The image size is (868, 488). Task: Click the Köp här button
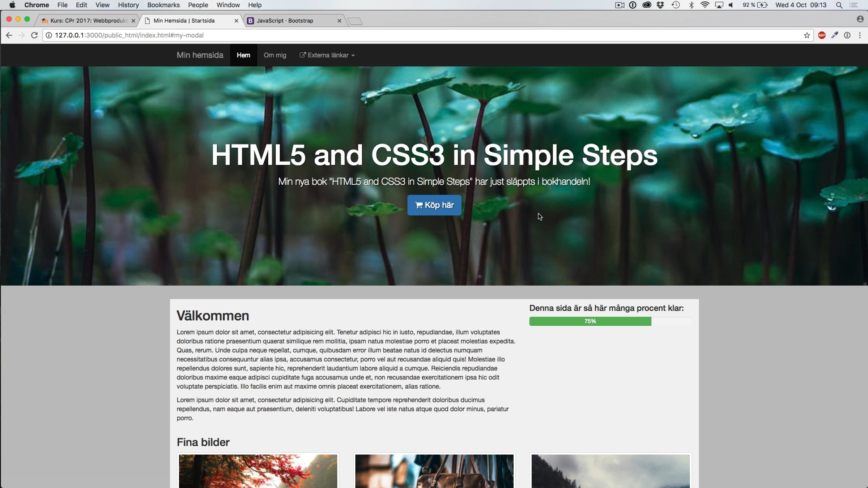point(434,205)
